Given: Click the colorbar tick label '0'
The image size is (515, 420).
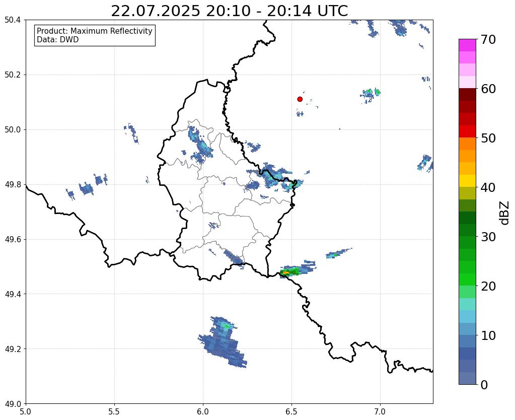Looking at the screenshot, I should tap(484, 385).
